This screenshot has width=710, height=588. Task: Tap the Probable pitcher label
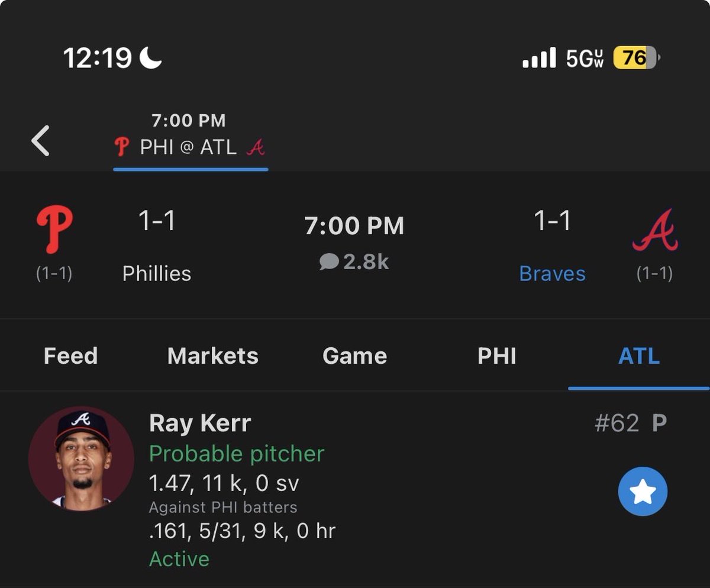[237, 454]
